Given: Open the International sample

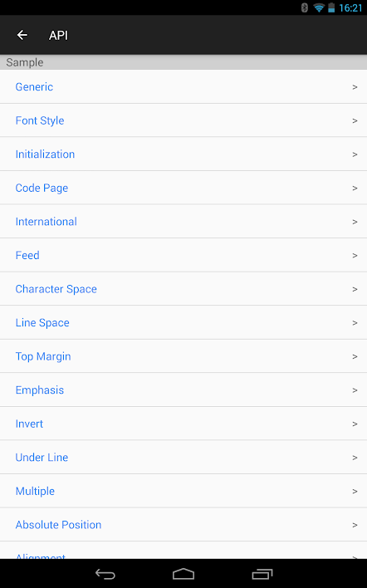Looking at the screenshot, I should click(183, 222).
